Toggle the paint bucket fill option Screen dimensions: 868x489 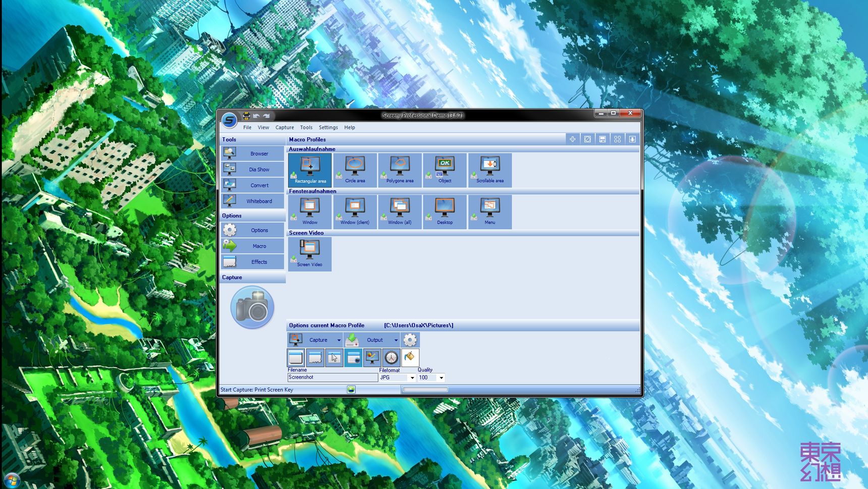click(410, 357)
